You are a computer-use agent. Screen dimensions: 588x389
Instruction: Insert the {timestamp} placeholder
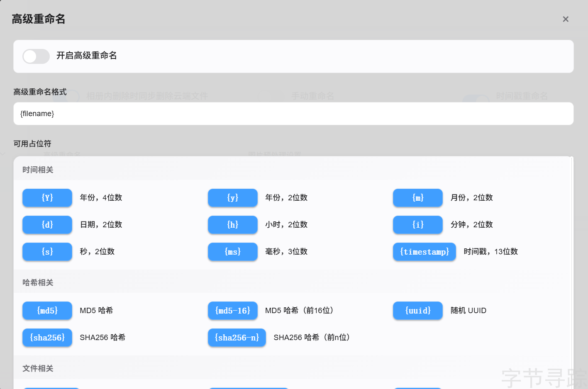pos(425,252)
